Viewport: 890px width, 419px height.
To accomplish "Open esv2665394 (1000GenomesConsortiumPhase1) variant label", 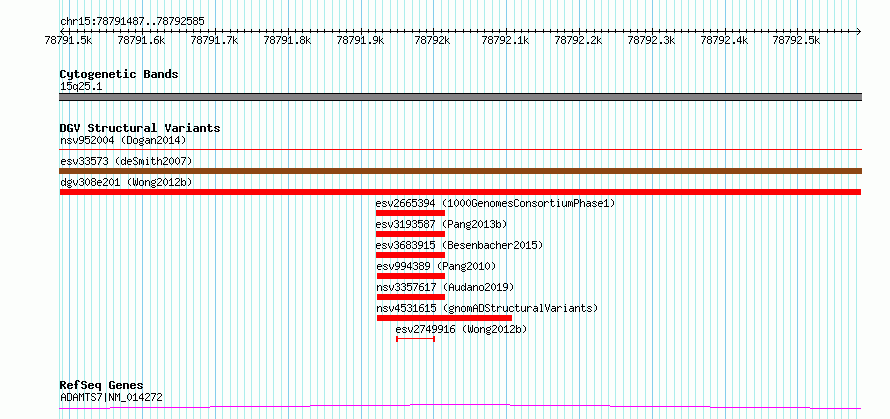I will (495, 203).
